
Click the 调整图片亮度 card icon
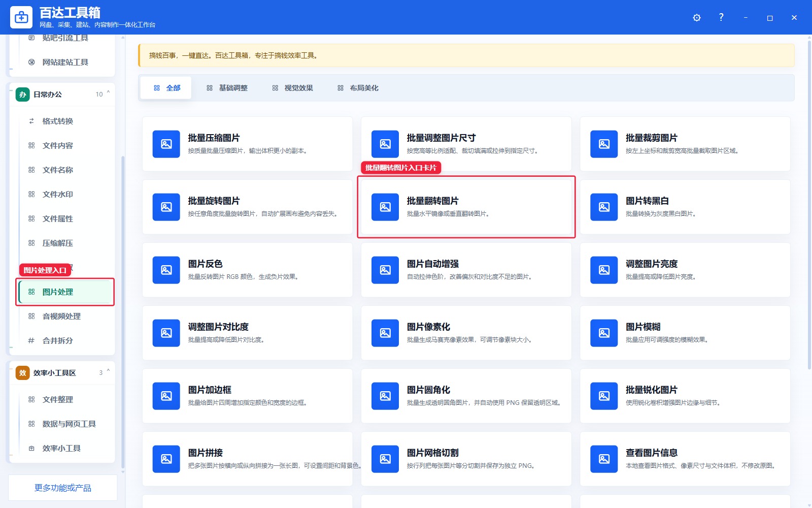604,270
